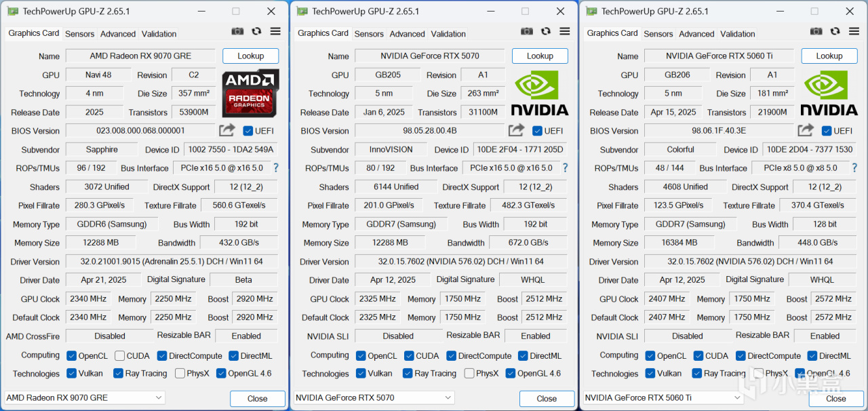This screenshot has width=868, height=411.
Task: Open hamburger menu in RTX 5060 Ti window
Action: tap(854, 31)
